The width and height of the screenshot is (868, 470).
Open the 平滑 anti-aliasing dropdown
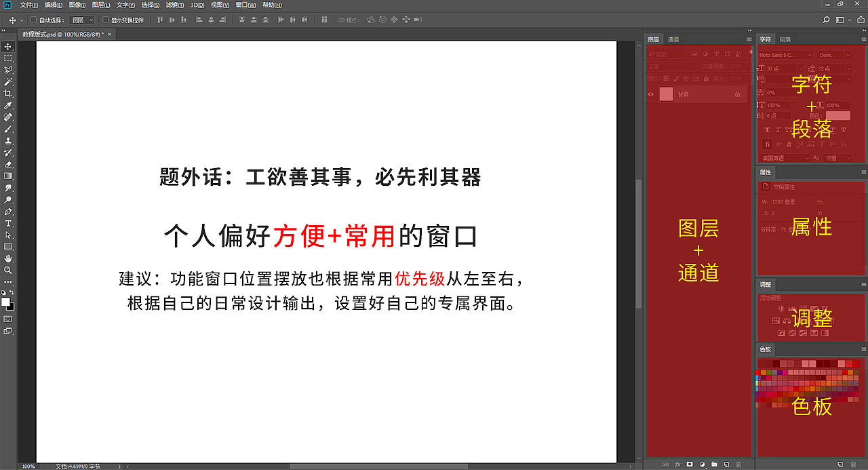pyautogui.click(x=837, y=158)
